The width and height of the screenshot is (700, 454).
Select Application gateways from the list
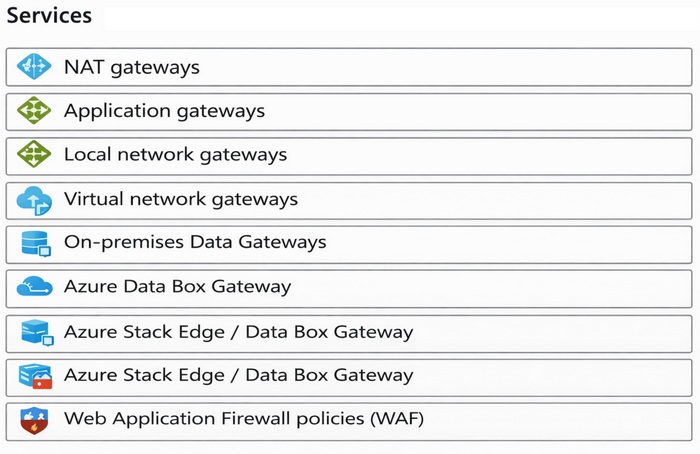pos(164,111)
